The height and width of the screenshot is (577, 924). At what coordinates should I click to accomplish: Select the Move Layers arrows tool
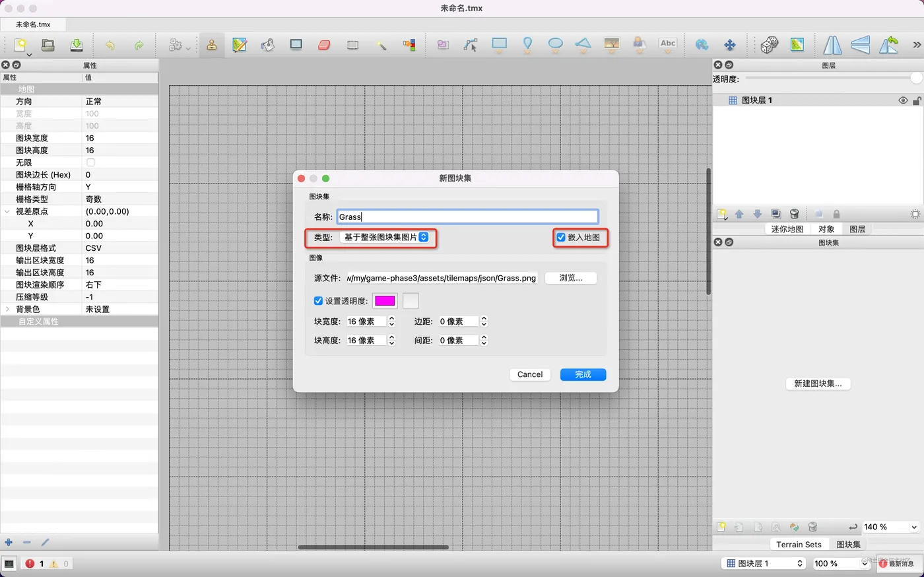coord(730,45)
